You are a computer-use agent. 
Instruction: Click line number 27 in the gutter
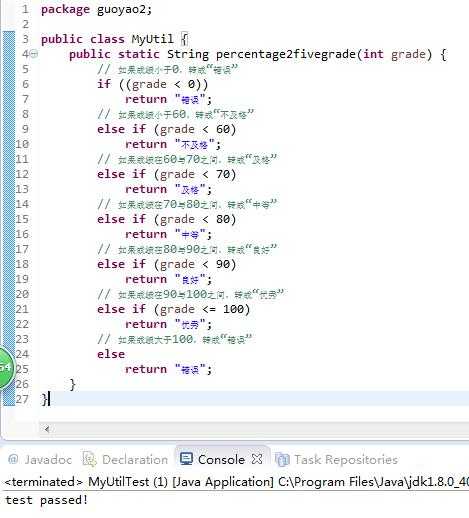(x=22, y=399)
